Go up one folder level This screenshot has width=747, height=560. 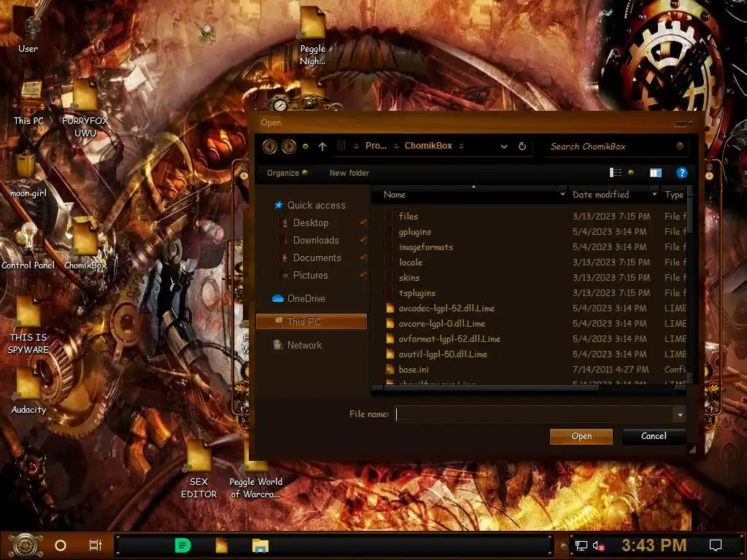click(x=322, y=146)
